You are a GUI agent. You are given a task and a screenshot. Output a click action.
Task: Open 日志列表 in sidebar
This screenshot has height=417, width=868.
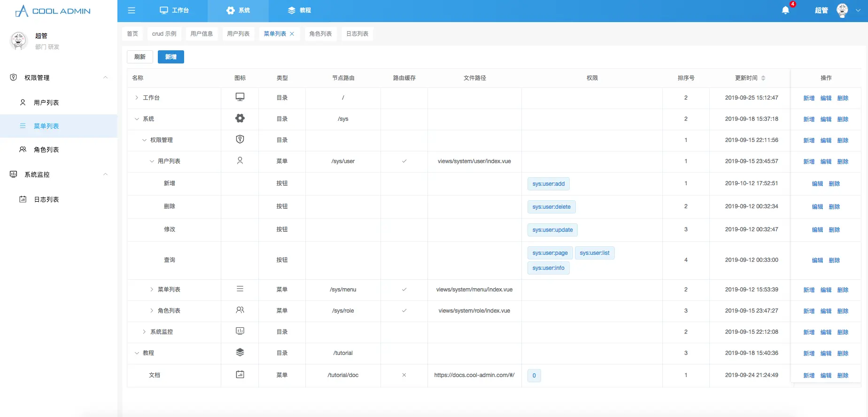pyautogui.click(x=59, y=199)
